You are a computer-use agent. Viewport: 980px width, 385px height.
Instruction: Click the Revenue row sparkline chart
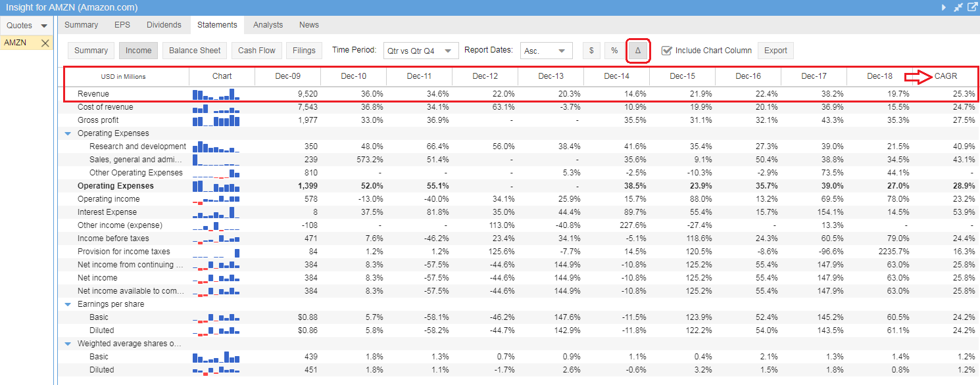[x=216, y=94]
